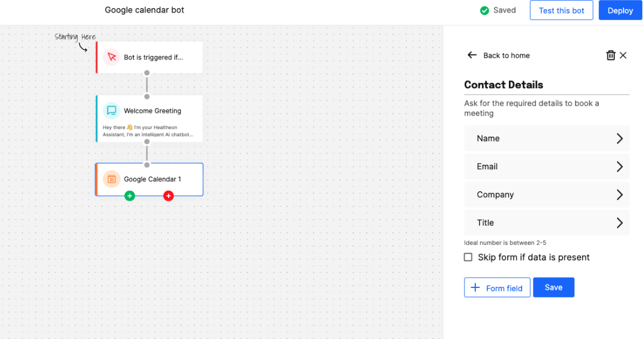Click the Google Calendar node icon
644x339 pixels.
112,179
